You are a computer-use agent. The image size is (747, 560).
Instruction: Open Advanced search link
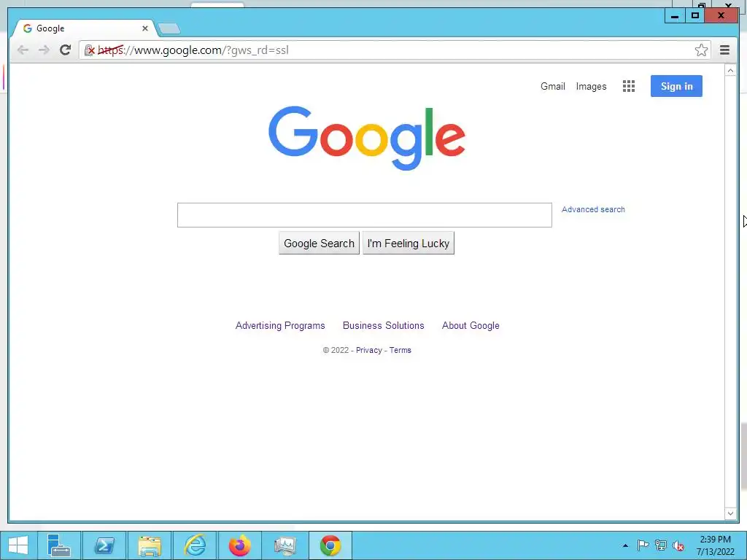(x=593, y=209)
